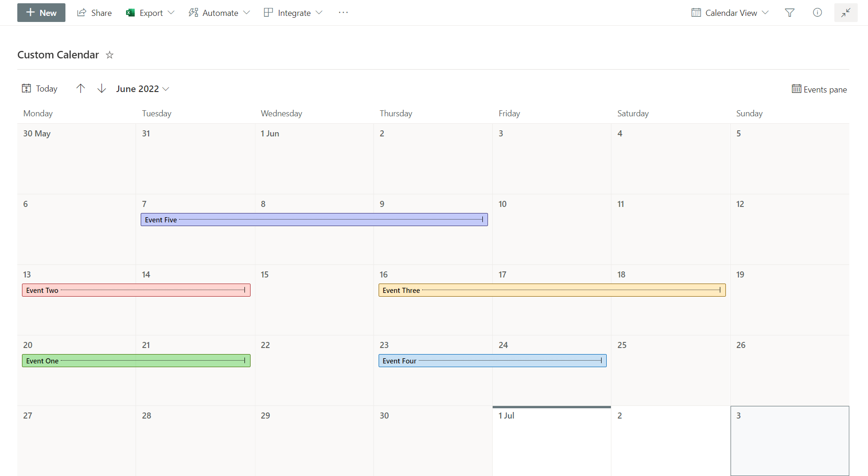Select the 1 Jul day cell
Viewport: 868px width, 476px height.
(x=552, y=441)
